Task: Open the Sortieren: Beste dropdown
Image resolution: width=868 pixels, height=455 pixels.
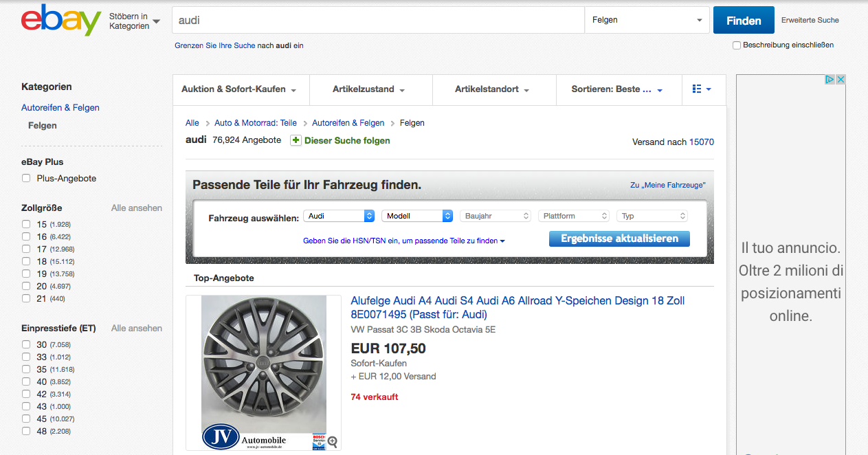Action: point(618,89)
